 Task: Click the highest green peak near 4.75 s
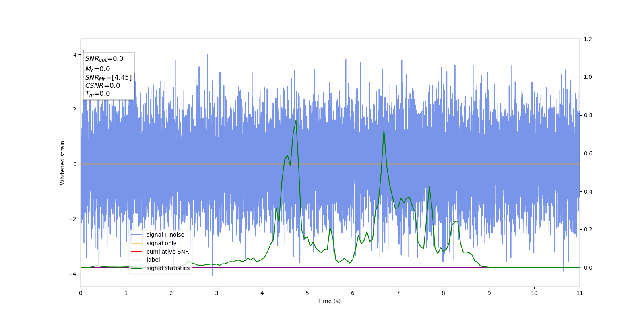click(x=296, y=120)
